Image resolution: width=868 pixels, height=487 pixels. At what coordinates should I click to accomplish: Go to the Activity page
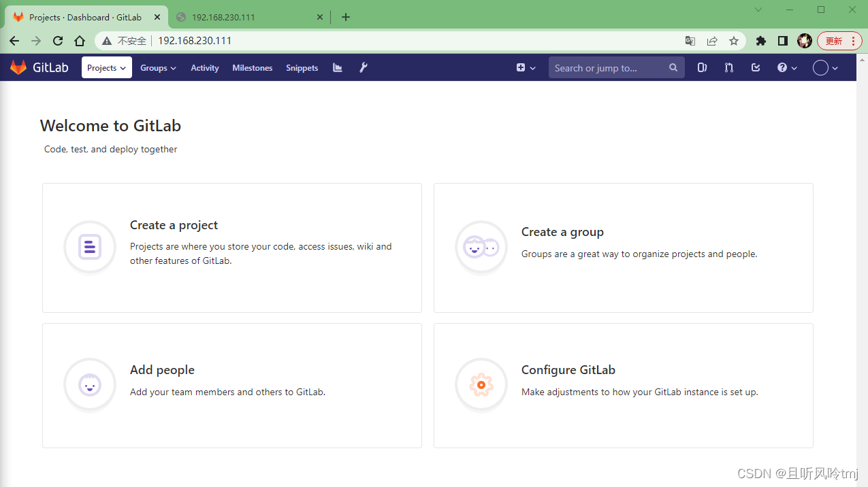click(205, 68)
